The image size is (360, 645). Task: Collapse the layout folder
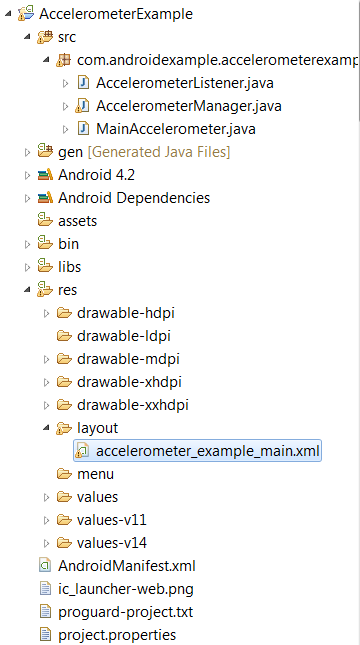[x=46, y=428]
